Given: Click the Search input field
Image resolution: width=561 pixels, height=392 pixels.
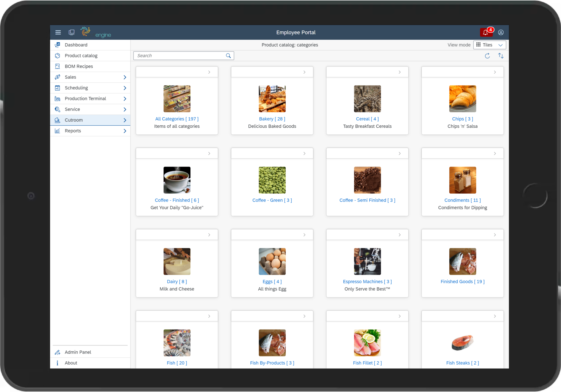Looking at the screenshot, I should pos(184,56).
